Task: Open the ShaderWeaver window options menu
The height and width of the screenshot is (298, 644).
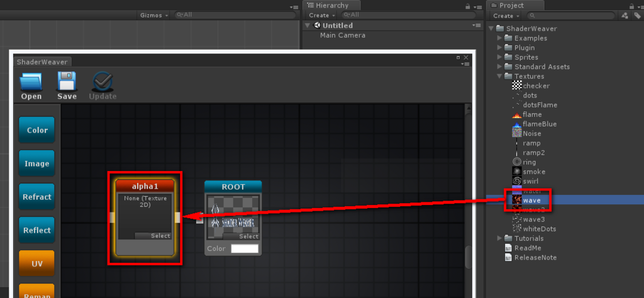Action: click(465, 64)
